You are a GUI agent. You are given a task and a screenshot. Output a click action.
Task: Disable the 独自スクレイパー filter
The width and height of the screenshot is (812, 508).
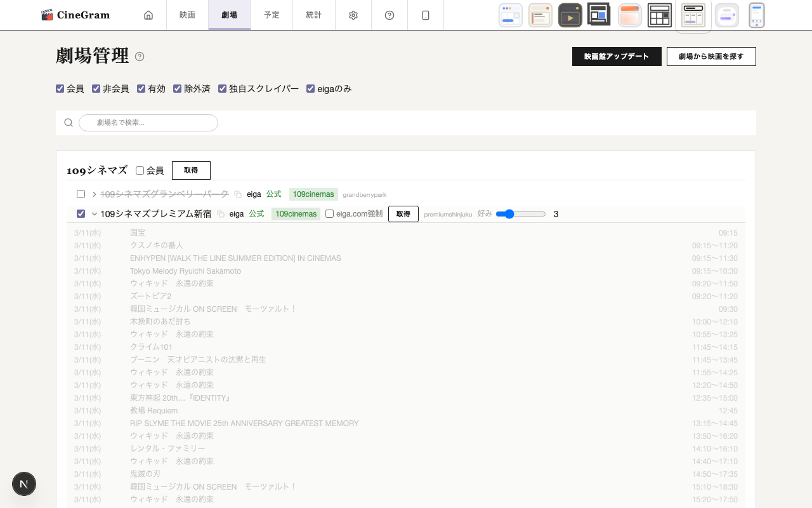click(x=222, y=88)
